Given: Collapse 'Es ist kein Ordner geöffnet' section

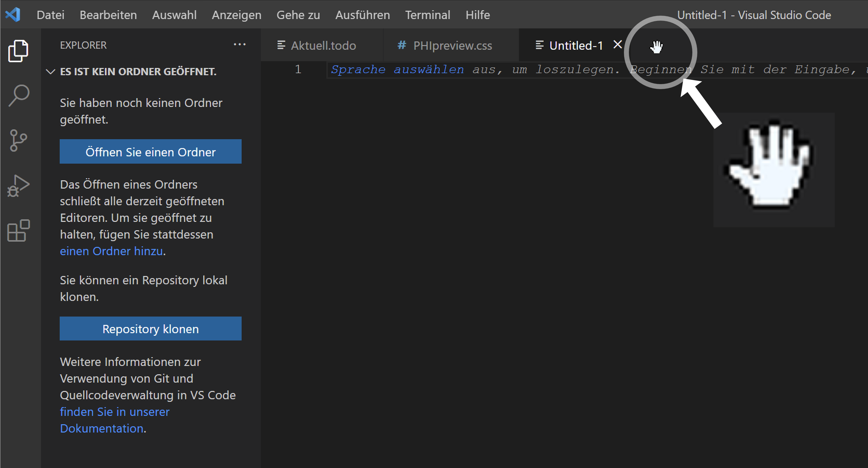Looking at the screenshot, I should [51, 71].
